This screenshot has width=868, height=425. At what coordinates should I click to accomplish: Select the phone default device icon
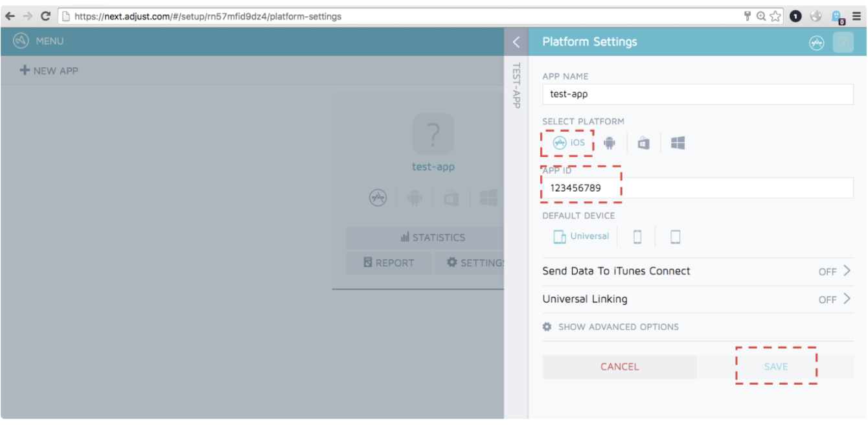pyautogui.click(x=637, y=237)
